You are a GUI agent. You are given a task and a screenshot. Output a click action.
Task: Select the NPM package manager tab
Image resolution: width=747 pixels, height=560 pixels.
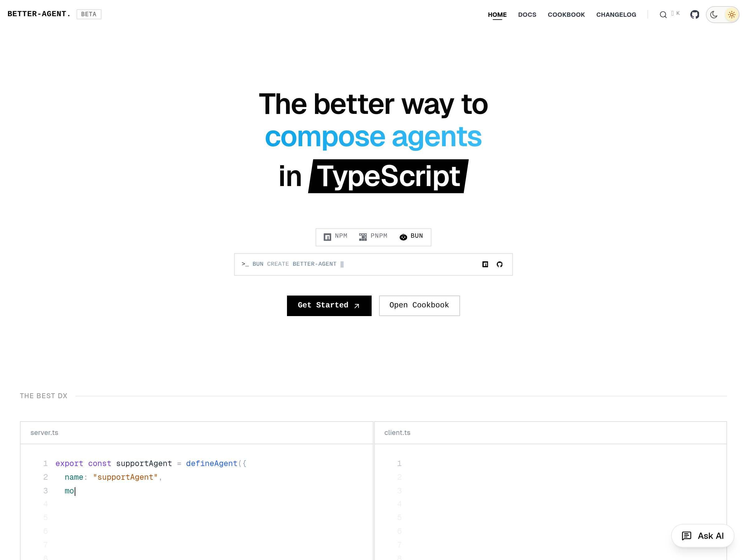coord(335,236)
